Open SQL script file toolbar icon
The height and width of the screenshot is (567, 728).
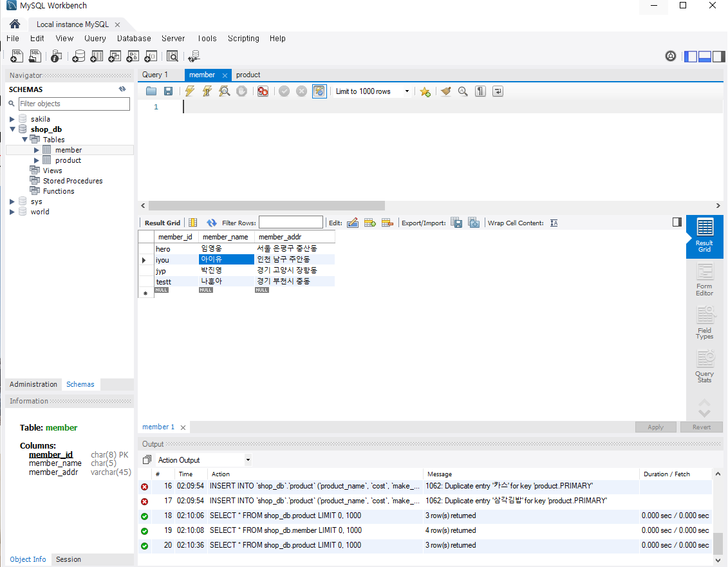[35, 56]
